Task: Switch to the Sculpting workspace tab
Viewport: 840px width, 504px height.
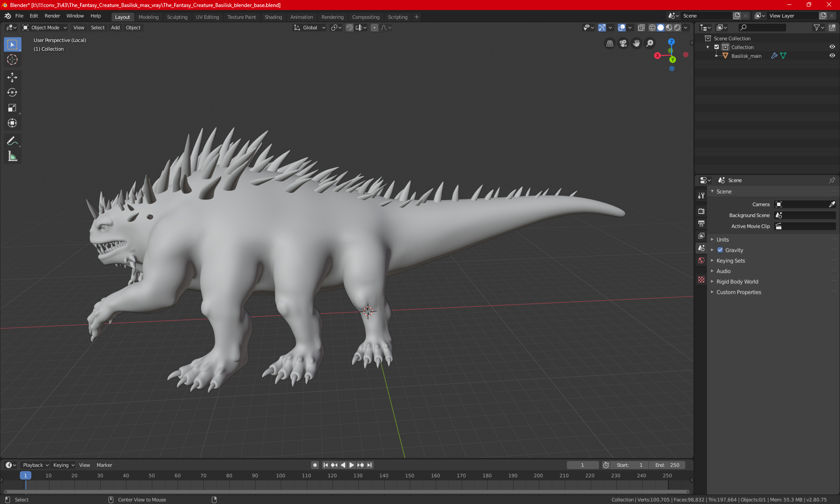Action: pos(177,17)
